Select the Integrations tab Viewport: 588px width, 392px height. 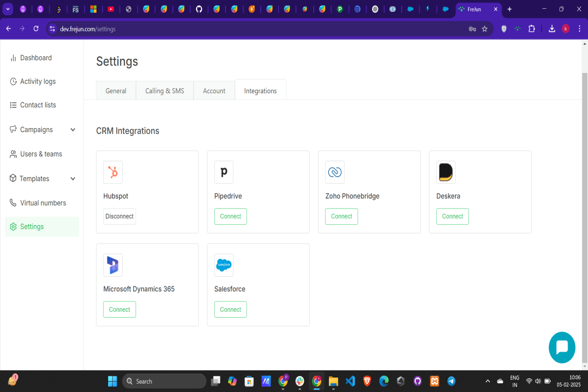(260, 91)
